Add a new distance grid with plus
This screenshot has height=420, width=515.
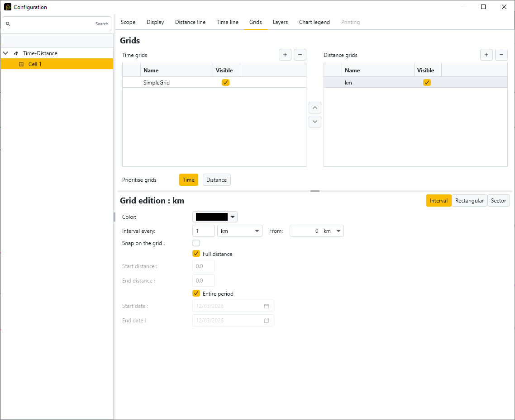point(486,55)
